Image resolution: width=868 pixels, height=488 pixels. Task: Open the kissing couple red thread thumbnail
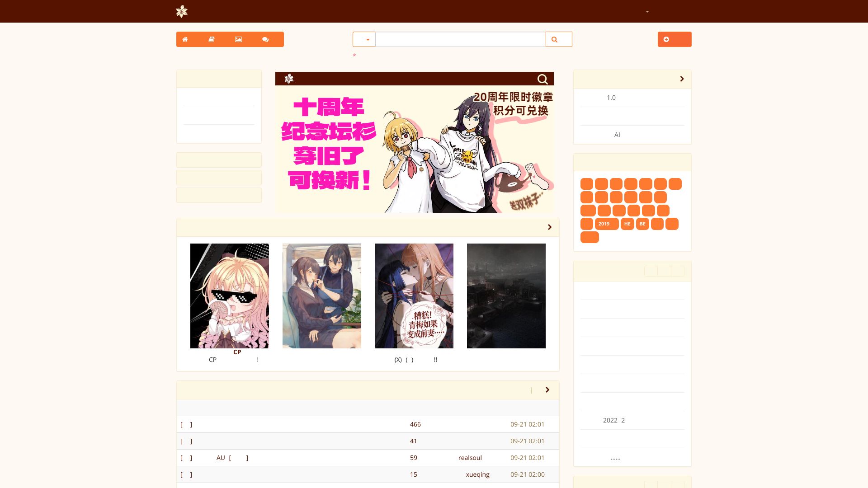[414, 296]
